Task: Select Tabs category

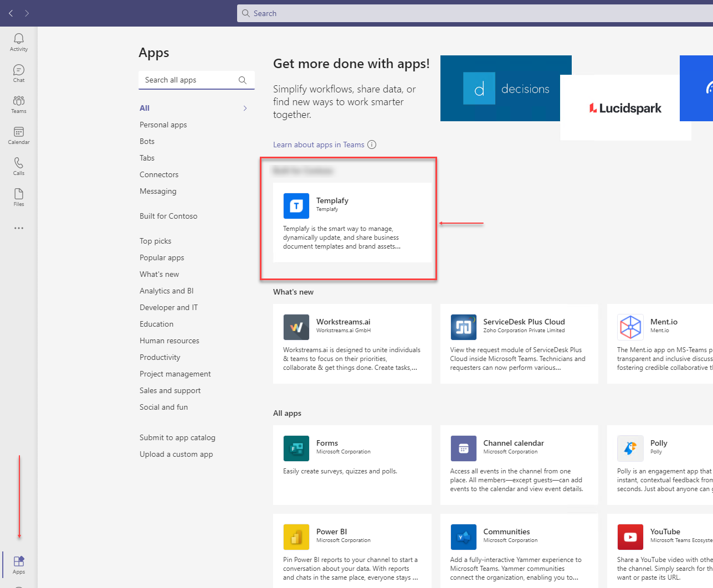Action: pos(147,158)
